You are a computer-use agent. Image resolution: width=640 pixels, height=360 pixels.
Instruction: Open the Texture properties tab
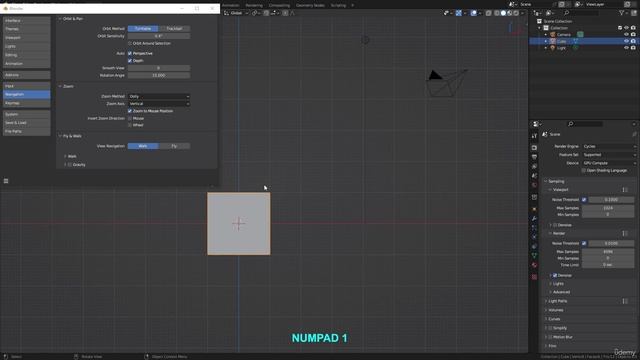[534, 277]
